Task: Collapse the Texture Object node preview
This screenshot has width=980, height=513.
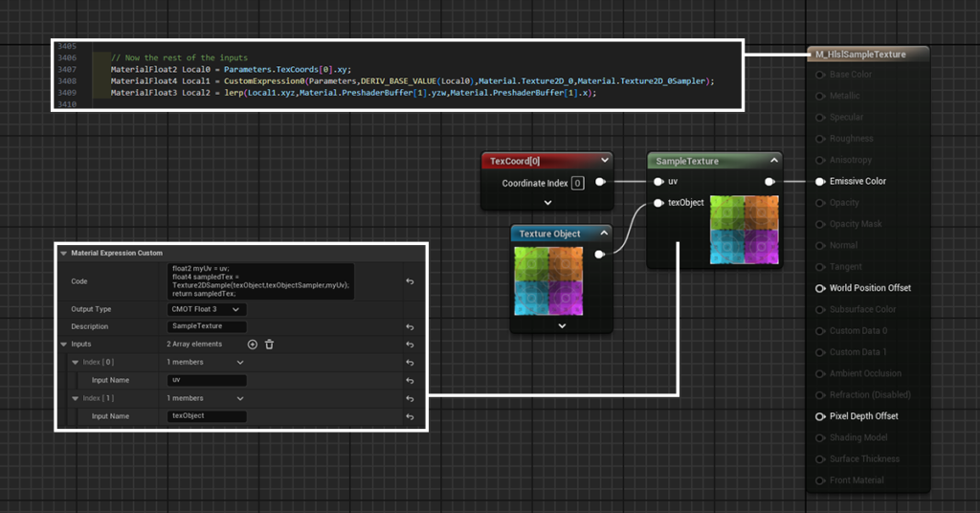Action: (x=603, y=234)
